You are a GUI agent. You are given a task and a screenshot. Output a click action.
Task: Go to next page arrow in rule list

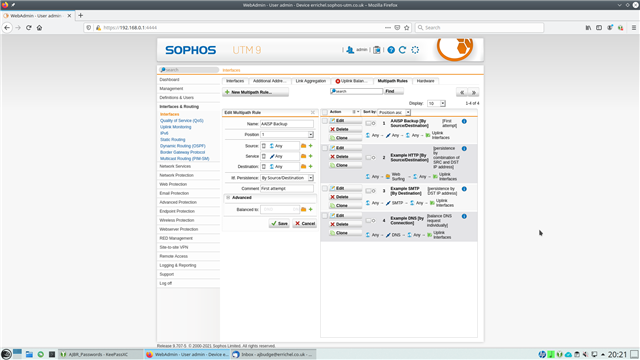pyautogui.click(x=473, y=92)
